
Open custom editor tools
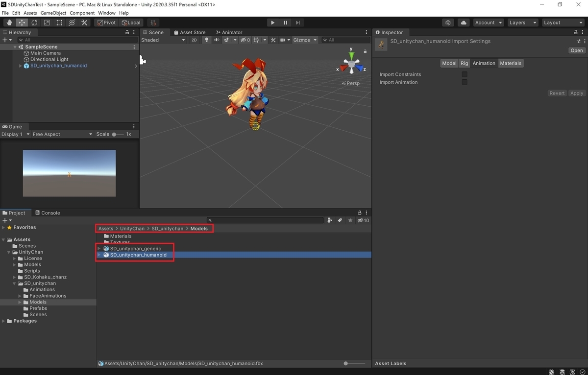coord(84,23)
